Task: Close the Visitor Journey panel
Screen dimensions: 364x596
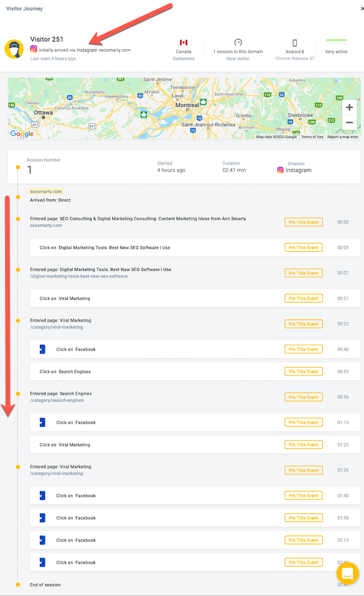Action: (x=362, y=9)
